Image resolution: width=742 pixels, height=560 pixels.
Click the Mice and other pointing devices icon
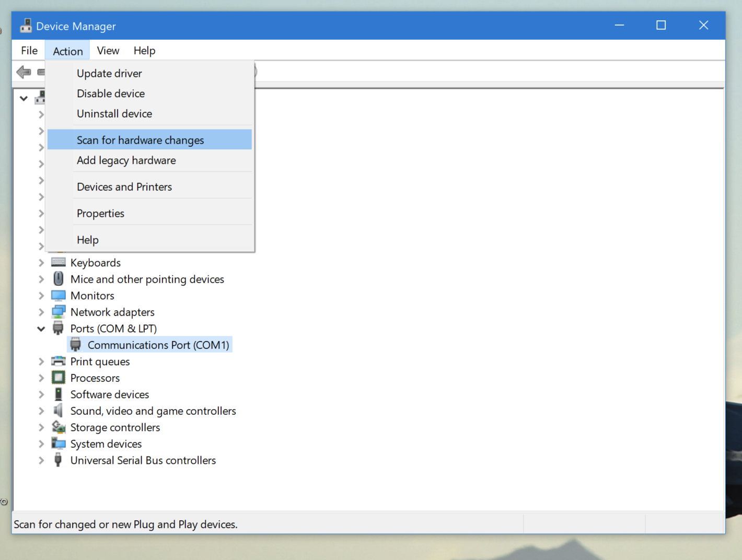(59, 279)
